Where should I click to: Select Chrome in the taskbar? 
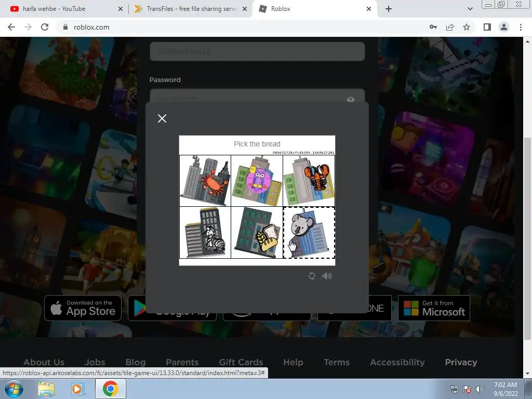pos(111,389)
